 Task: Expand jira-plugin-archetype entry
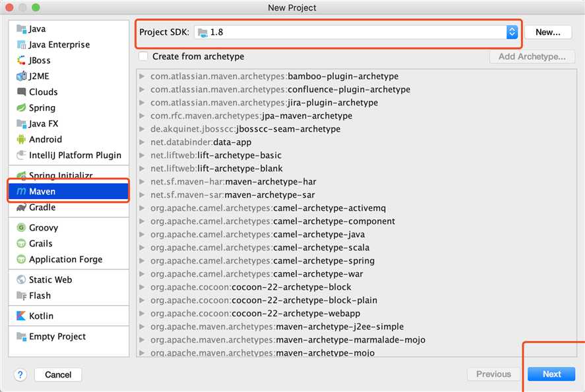click(142, 103)
